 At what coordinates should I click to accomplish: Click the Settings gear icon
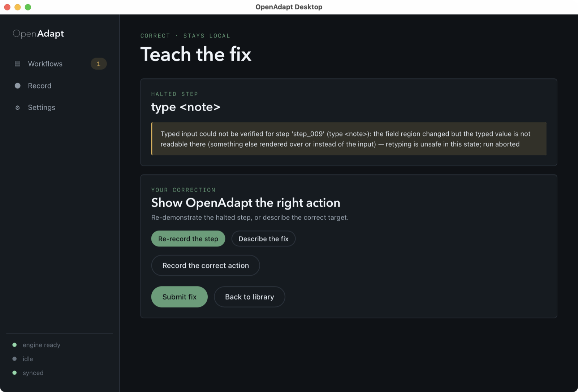click(17, 108)
